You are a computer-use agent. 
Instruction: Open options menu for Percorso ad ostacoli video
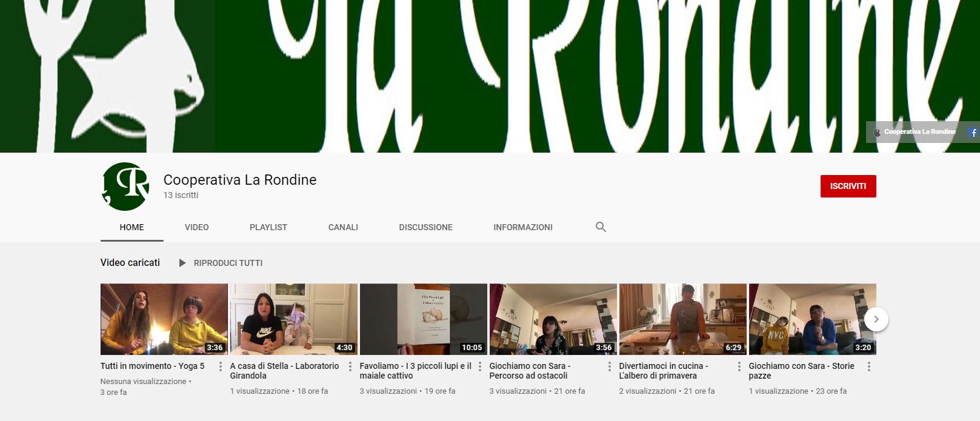coord(609,366)
